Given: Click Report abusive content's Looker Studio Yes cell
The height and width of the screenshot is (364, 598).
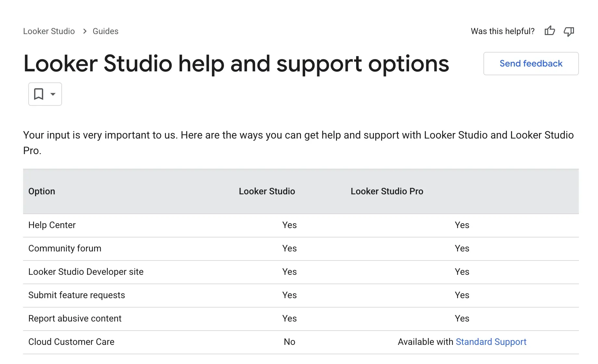Looking at the screenshot, I should [290, 319].
